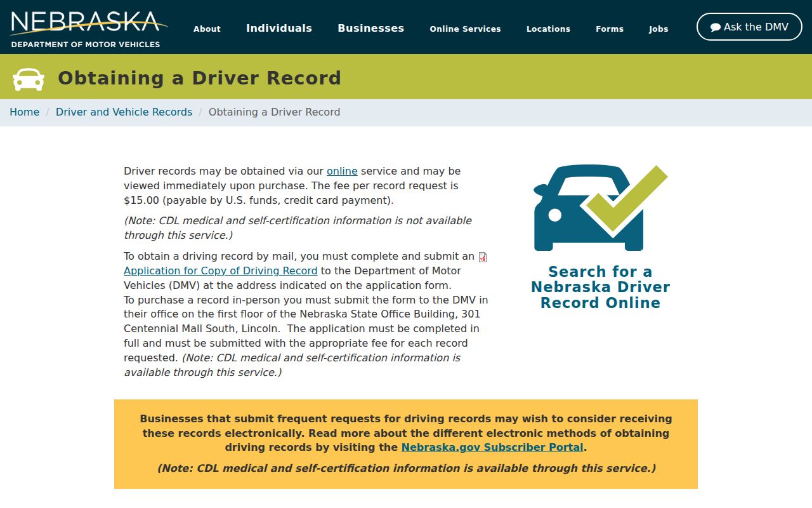
Task: Go to Locations page
Action: pyautogui.click(x=548, y=29)
